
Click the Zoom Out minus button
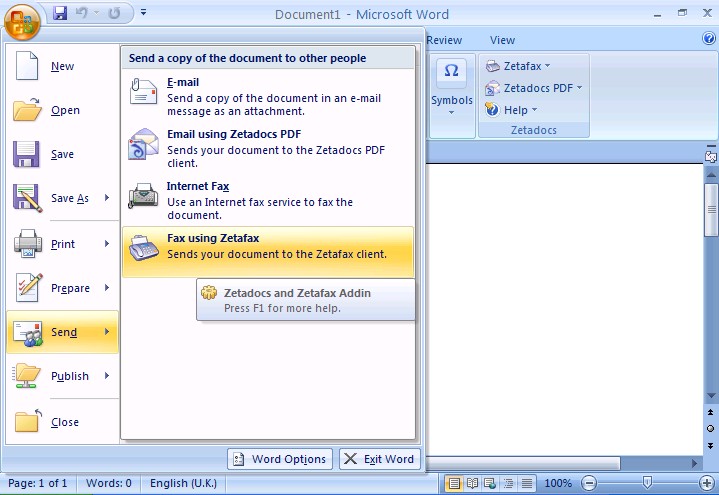pos(589,483)
